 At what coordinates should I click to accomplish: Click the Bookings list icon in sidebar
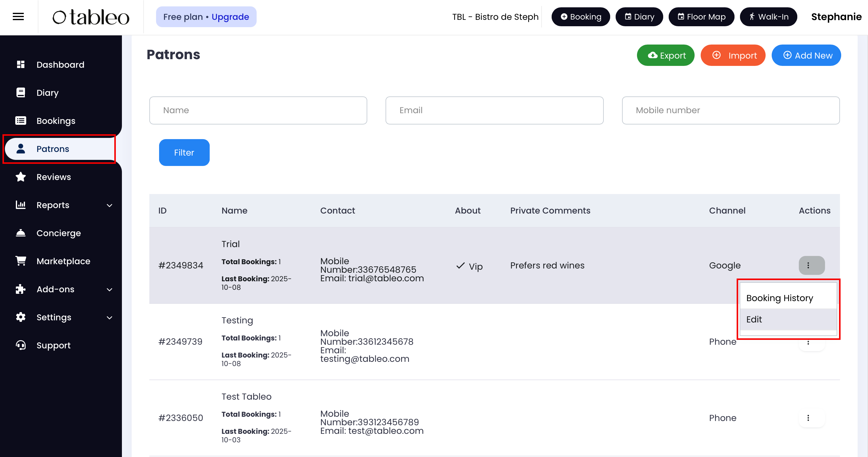pyautogui.click(x=20, y=121)
